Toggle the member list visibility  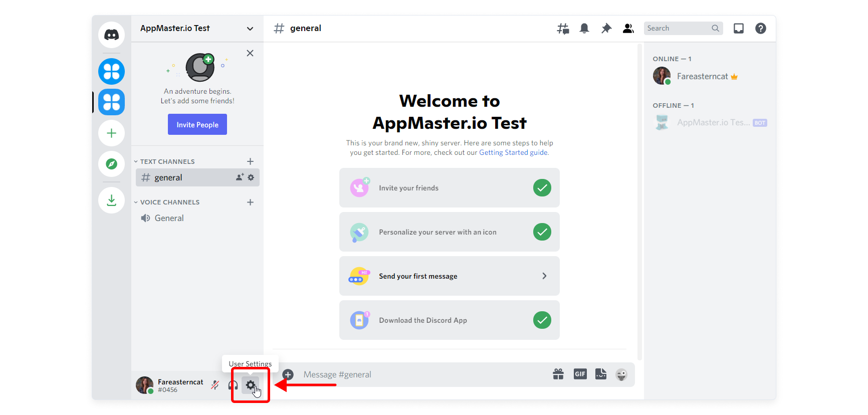628,29
